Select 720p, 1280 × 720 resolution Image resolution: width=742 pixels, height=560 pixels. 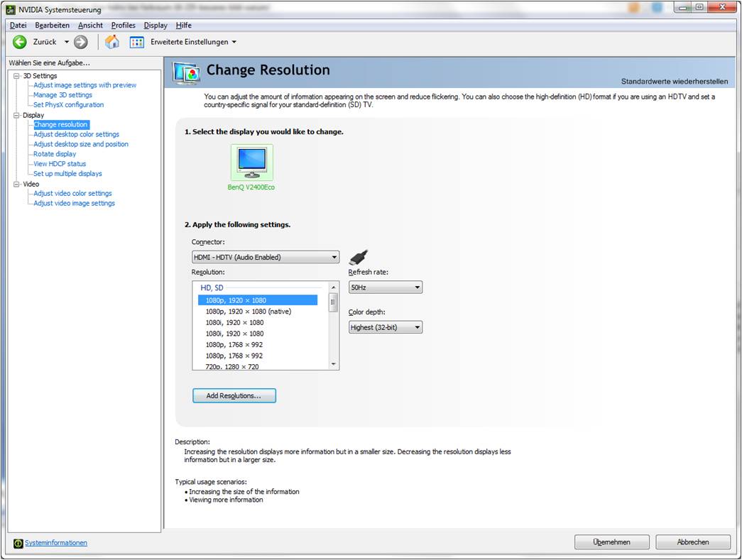(x=232, y=366)
